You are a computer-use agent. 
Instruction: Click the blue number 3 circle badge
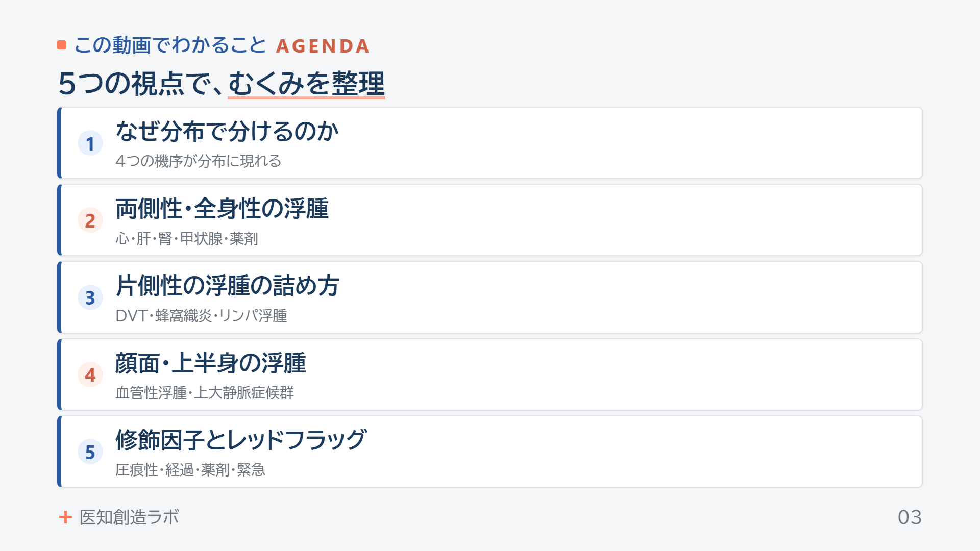click(x=90, y=297)
